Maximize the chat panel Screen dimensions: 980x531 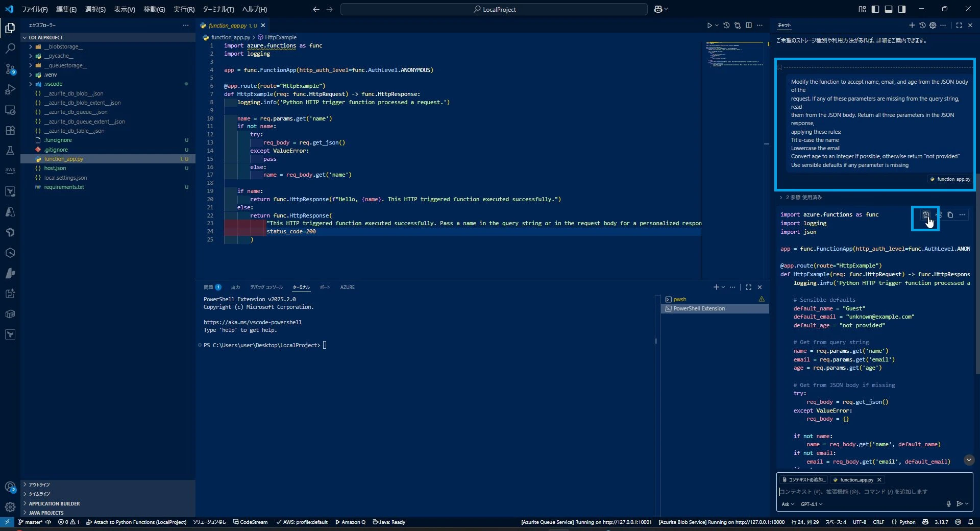959,25
